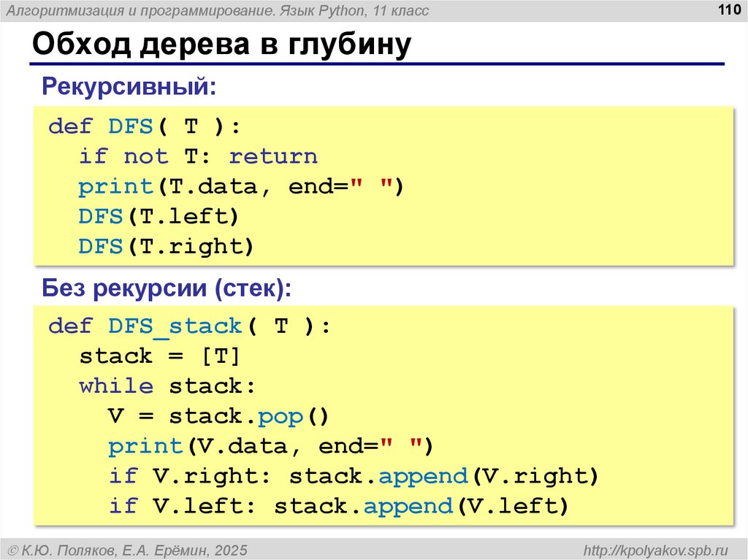Click the "print(T.data, end=" ")" line
This screenshot has width=748, height=560.
(241, 187)
